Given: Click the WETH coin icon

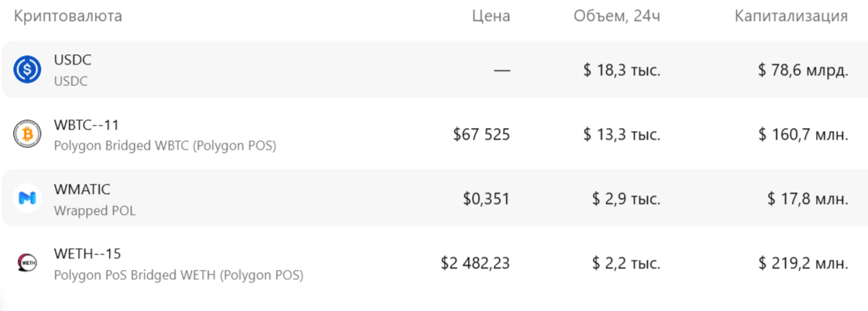Looking at the screenshot, I should [27, 263].
